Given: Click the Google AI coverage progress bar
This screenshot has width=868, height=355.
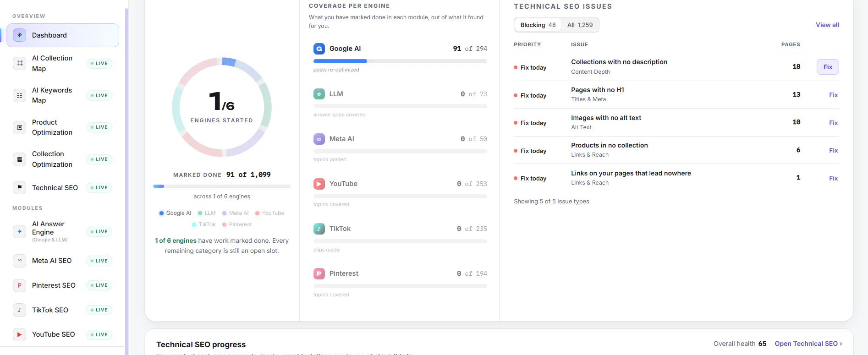Looking at the screenshot, I should 400,61.
